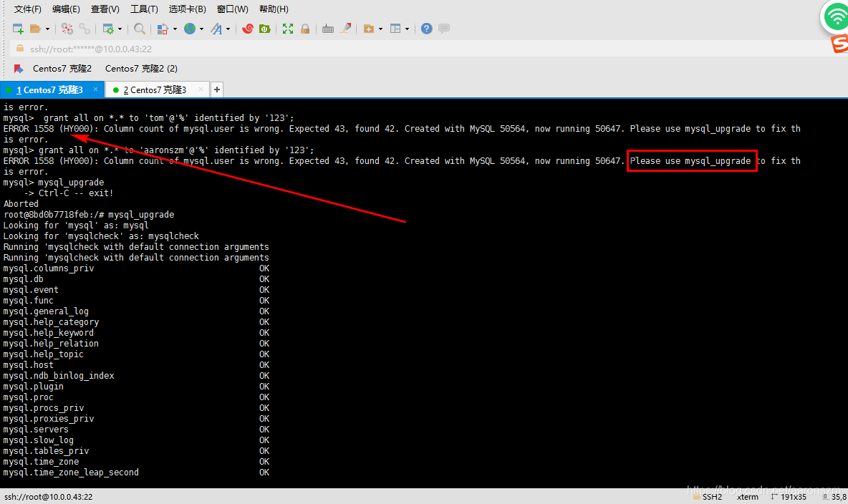Click the color scheme squares icon
The width and height of the screenshot is (848, 504).
click(x=163, y=29)
